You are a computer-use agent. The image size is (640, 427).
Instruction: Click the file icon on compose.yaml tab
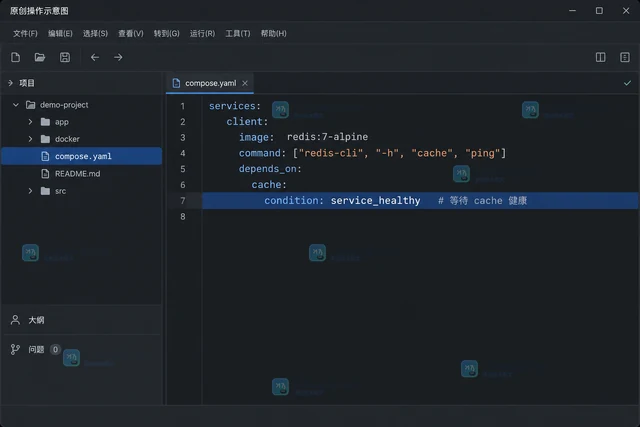click(176, 83)
